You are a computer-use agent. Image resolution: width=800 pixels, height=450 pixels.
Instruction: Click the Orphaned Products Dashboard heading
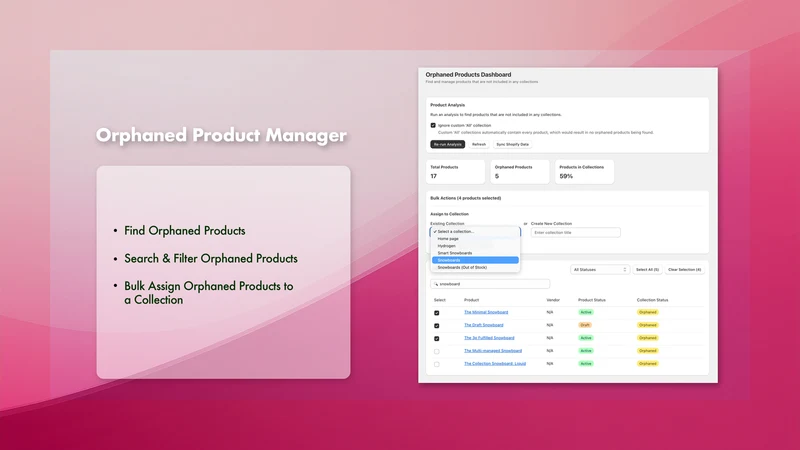pos(468,74)
